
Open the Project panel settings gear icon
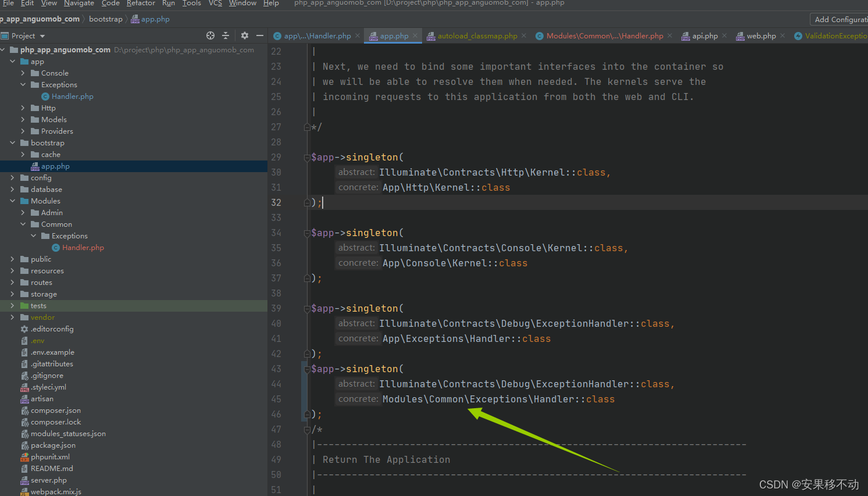pyautogui.click(x=244, y=35)
